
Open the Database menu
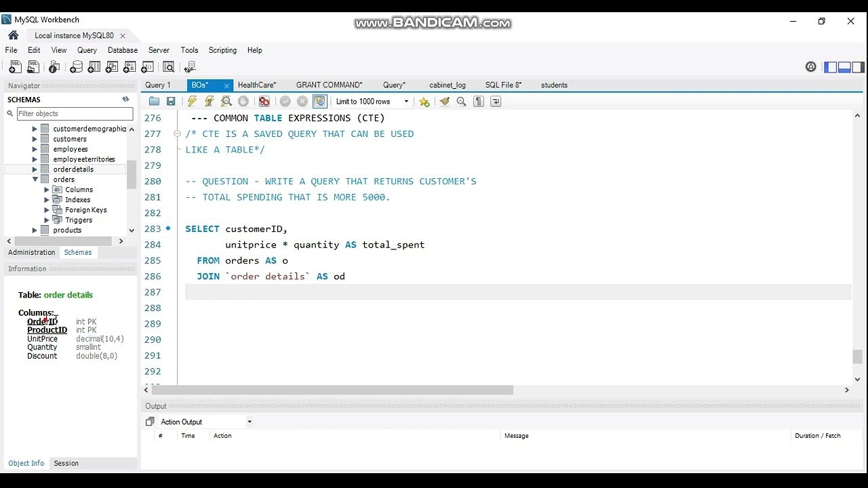click(x=123, y=50)
